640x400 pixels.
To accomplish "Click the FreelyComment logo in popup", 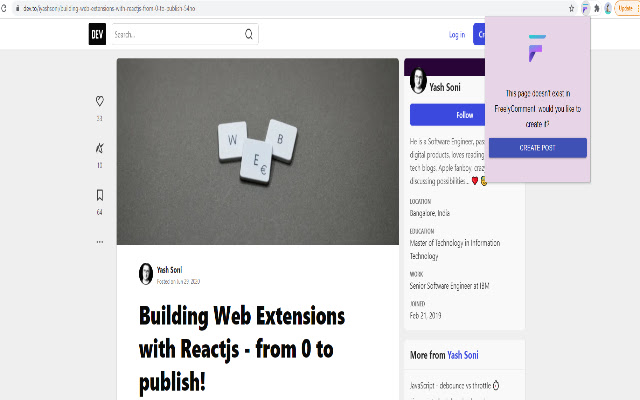I will 537,49.
